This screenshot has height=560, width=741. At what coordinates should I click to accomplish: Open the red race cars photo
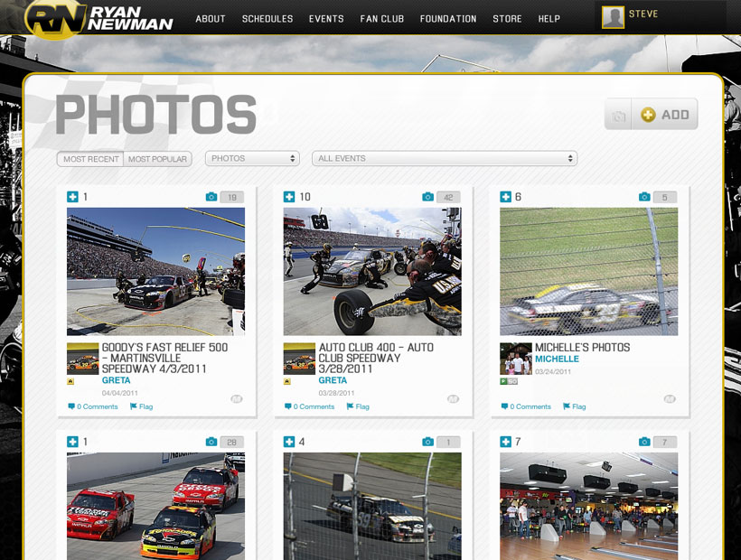156,506
